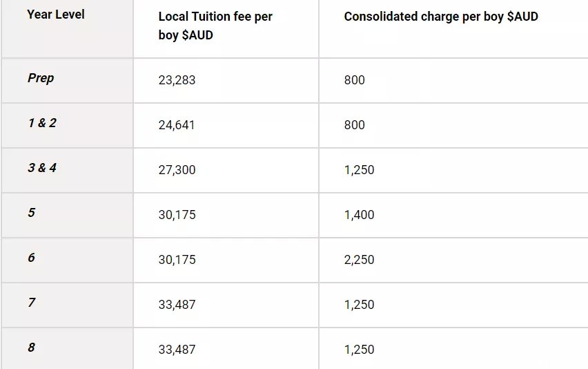Select the Year 5 row label

(32, 212)
